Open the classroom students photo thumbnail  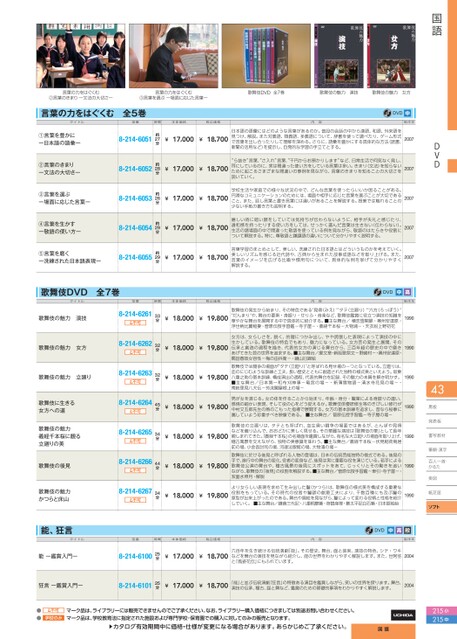click(x=81, y=55)
